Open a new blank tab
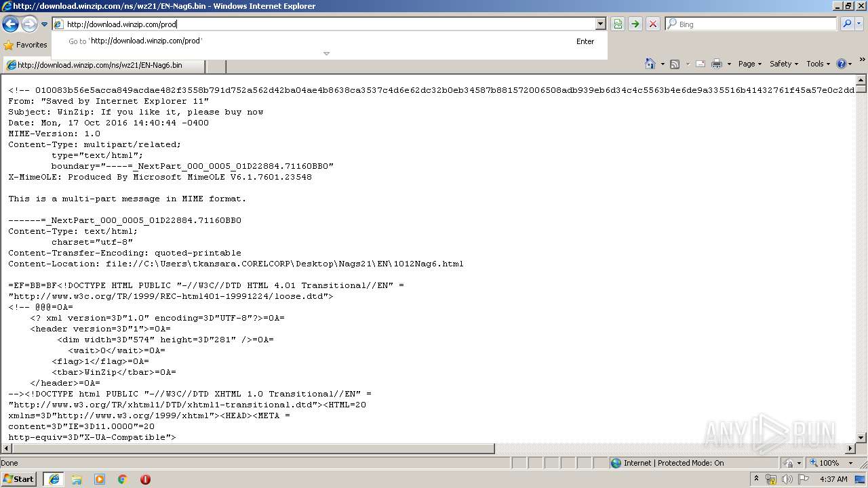 point(215,66)
